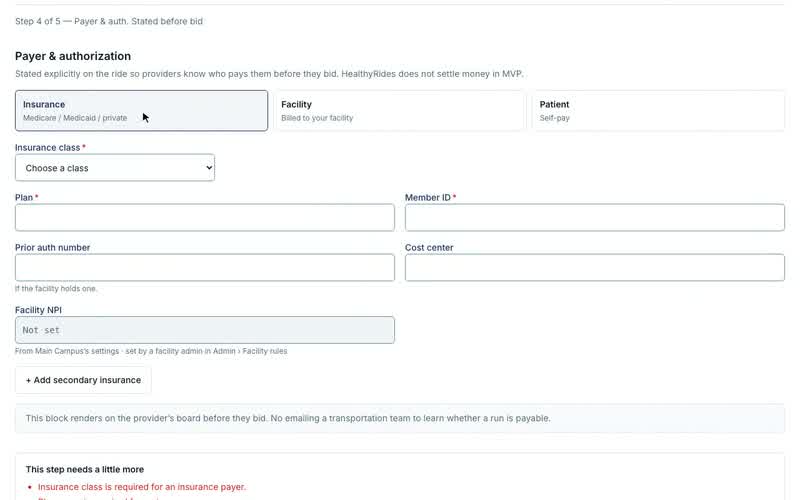
Task: Click the 'Prior auth number' label
Action: coord(53,247)
